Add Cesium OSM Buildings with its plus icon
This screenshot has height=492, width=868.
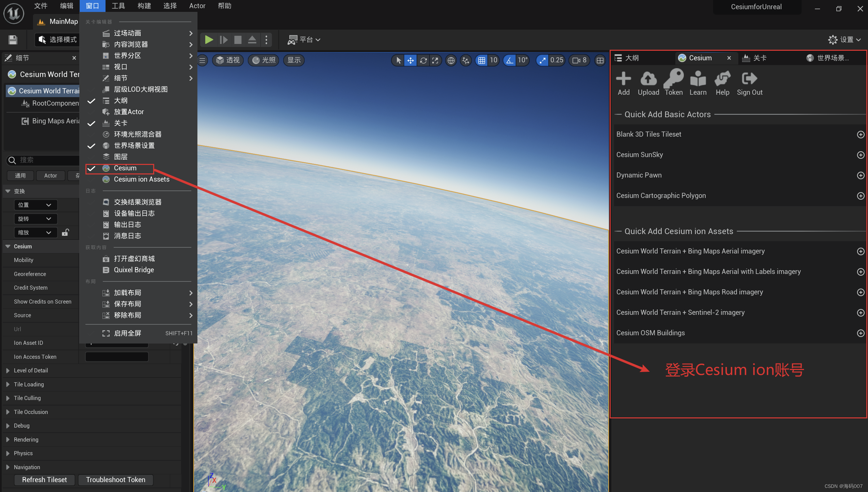(861, 333)
